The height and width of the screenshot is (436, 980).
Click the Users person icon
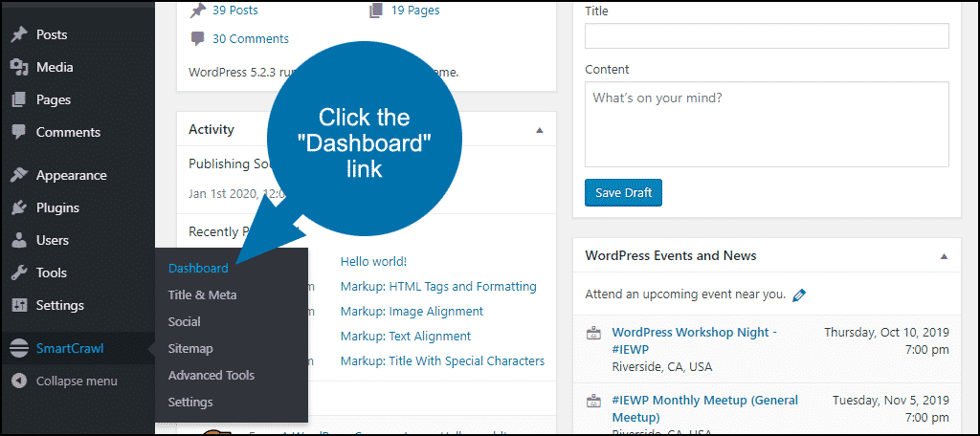[x=19, y=241]
